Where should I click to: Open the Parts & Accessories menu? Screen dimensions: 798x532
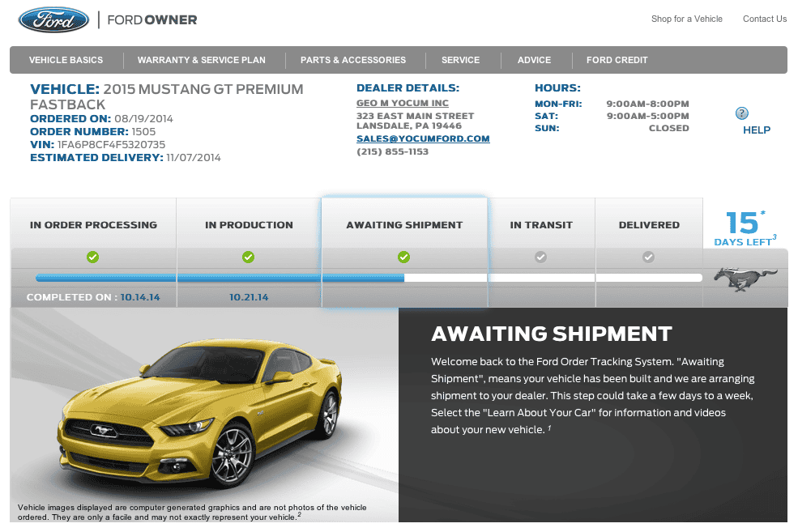point(353,60)
